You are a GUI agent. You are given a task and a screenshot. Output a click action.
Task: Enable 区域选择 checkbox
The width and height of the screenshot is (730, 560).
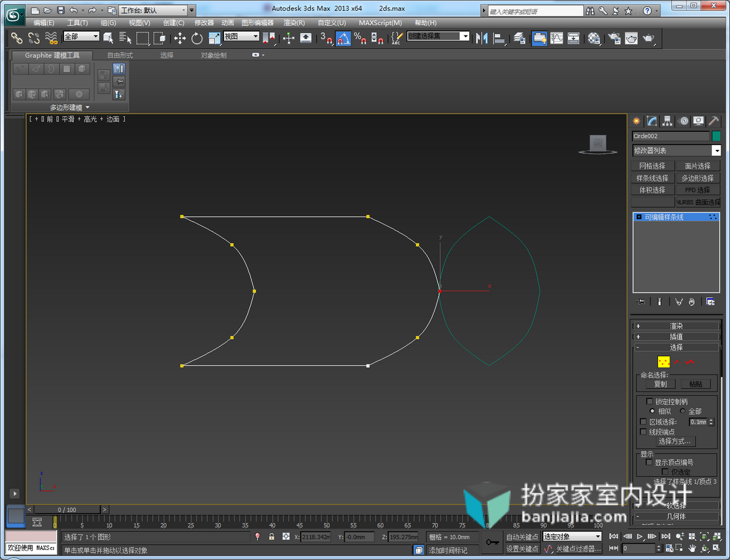(643, 421)
